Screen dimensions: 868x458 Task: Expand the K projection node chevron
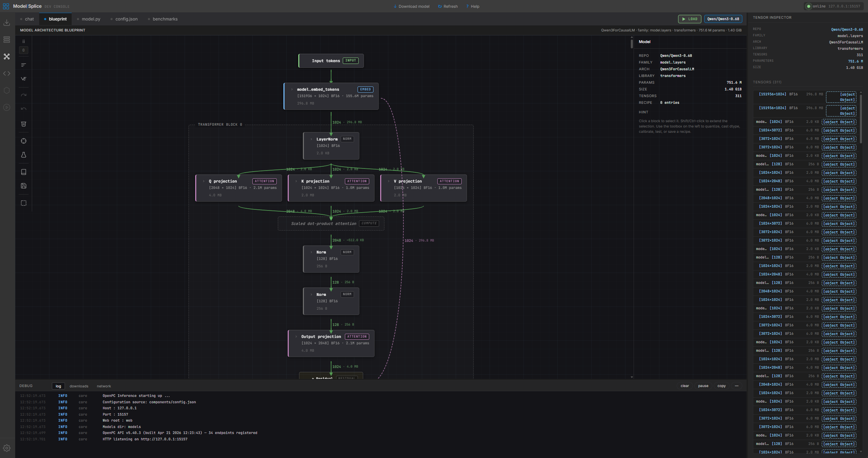tap(296, 181)
